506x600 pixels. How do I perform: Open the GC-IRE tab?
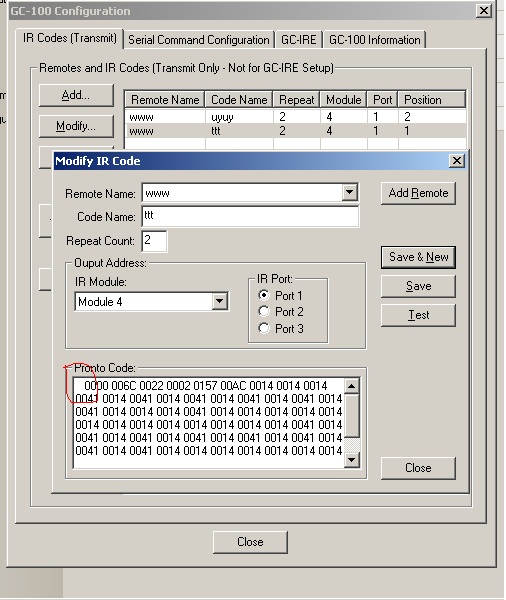click(299, 40)
